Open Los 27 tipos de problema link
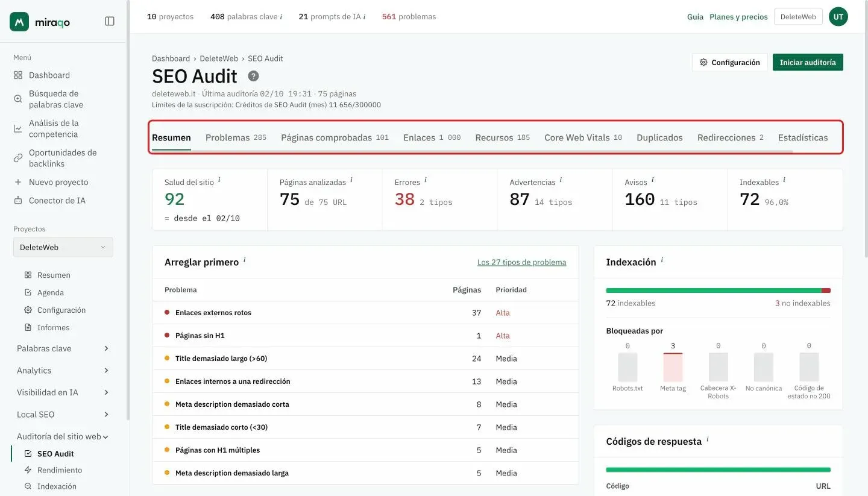Image resolution: width=868 pixels, height=496 pixels. tap(522, 262)
